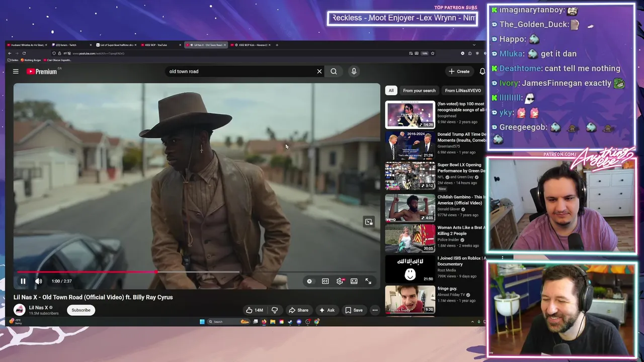This screenshot has width=644, height=362.
Task: Open the Windows Start button
Action: [202, 322]
